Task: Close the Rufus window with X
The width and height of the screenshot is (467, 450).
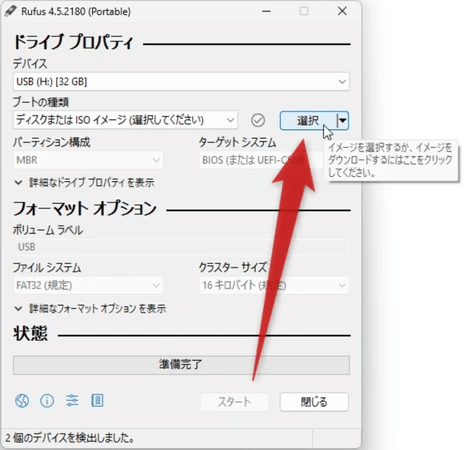Action: coord(342,11)
